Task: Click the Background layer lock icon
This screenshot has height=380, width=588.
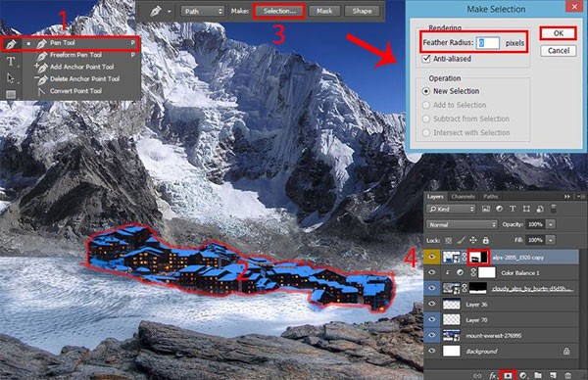Action: tap(566, 352)
